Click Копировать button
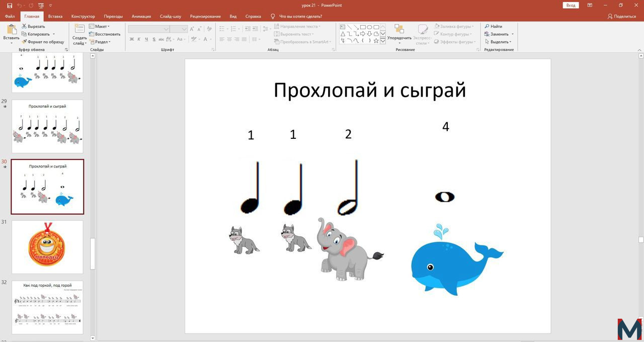The height and width of the screenshot is (342, 644). click(x=36, y=34)
